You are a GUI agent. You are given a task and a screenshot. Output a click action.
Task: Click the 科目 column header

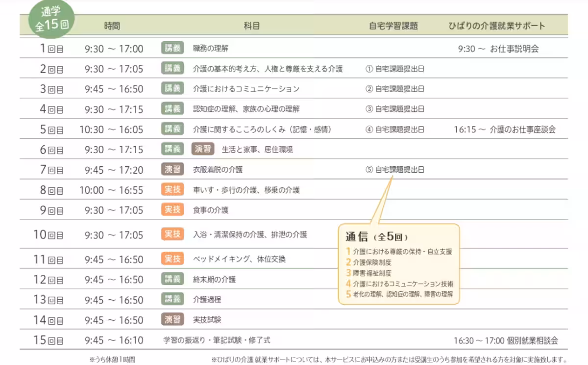tap(251, 26)
